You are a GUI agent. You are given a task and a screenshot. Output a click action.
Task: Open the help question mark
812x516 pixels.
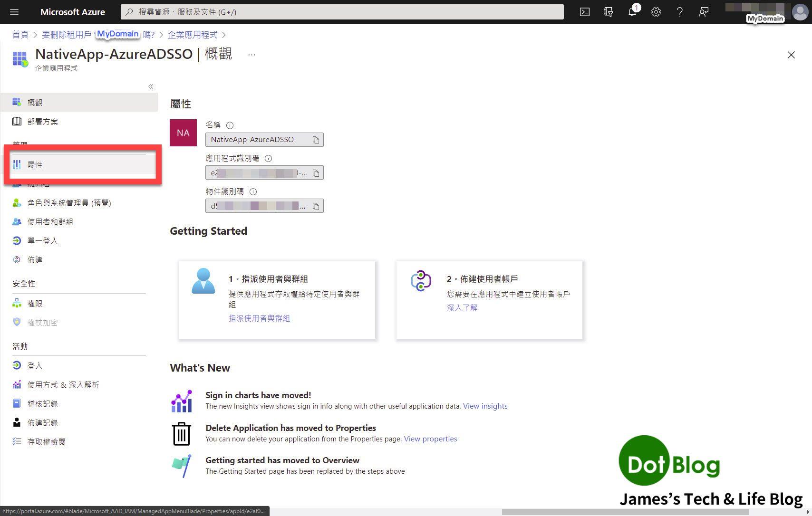pos(680,12)
